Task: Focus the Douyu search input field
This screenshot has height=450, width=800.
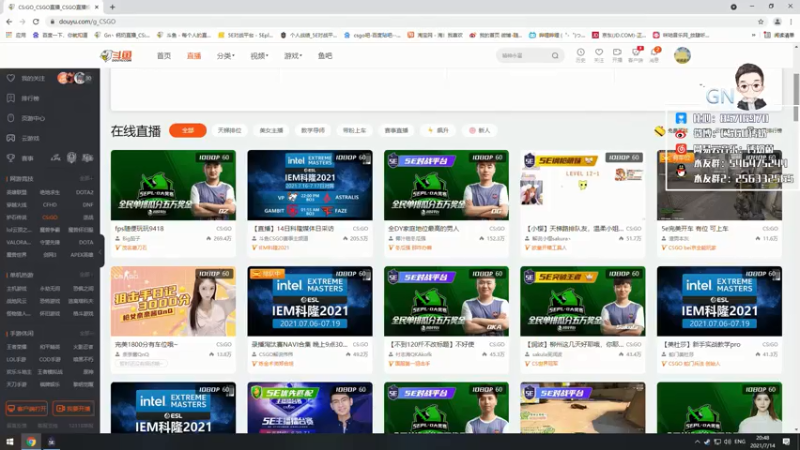Action: coord(523,56)
